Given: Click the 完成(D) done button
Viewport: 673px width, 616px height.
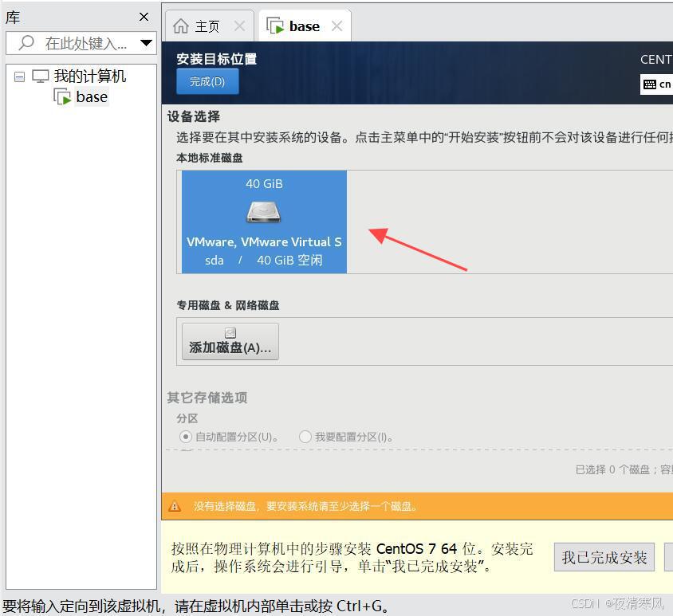Looking at the screenshot, I should 207,81.
